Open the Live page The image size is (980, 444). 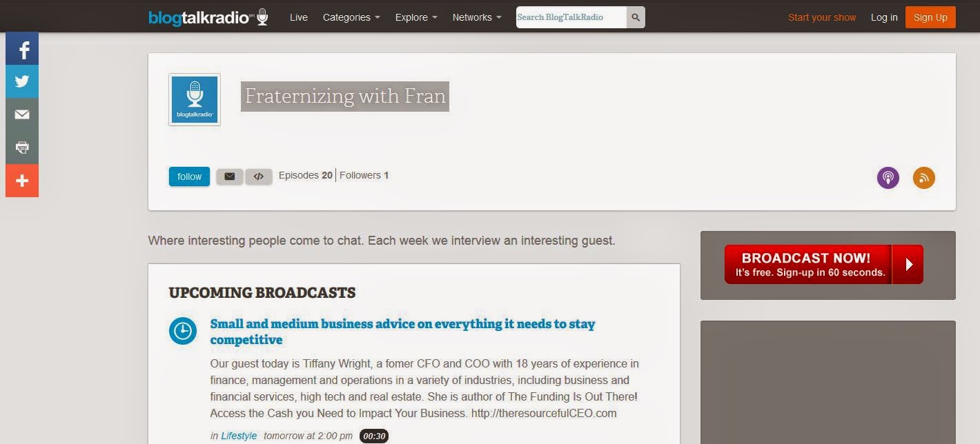[x=299, y=17]
